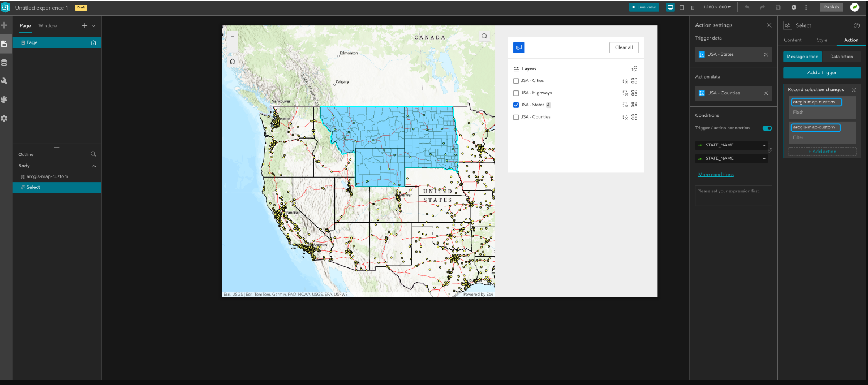Select the arcgis-map-custom Flash input field
868x385 pixels.
click(x=816, y=102)
